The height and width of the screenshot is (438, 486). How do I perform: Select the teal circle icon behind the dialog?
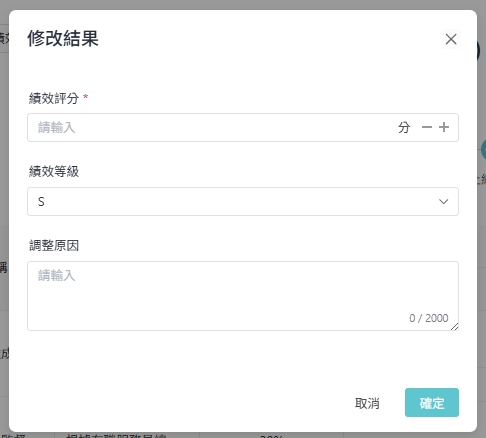(483, 150)
